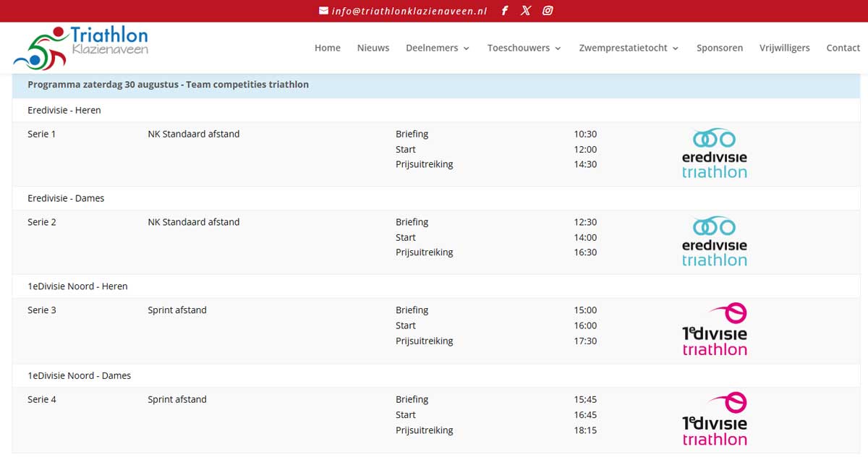Open the Sponsoren page

720,48
